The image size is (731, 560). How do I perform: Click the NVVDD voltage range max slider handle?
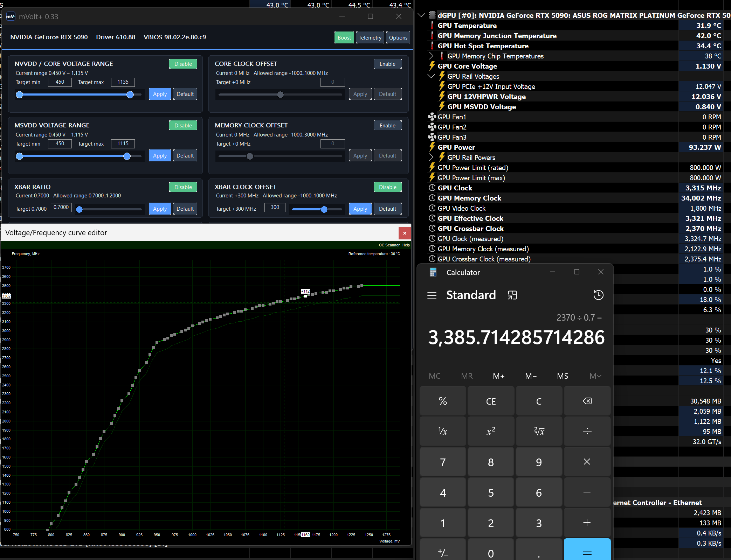(130, 95)
